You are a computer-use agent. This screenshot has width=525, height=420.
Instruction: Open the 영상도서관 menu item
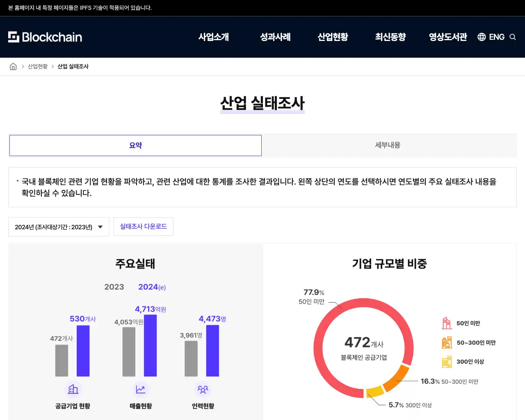click(448, 37)
